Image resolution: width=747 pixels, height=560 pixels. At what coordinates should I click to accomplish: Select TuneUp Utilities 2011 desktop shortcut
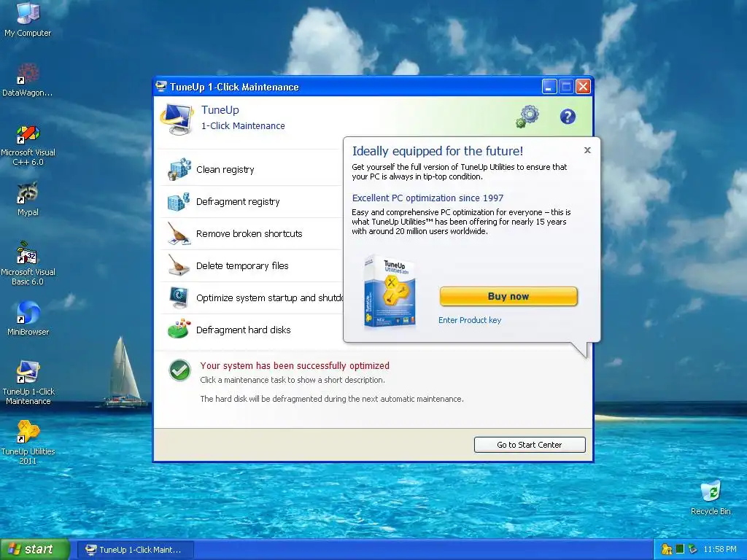[x=28, y=443]
